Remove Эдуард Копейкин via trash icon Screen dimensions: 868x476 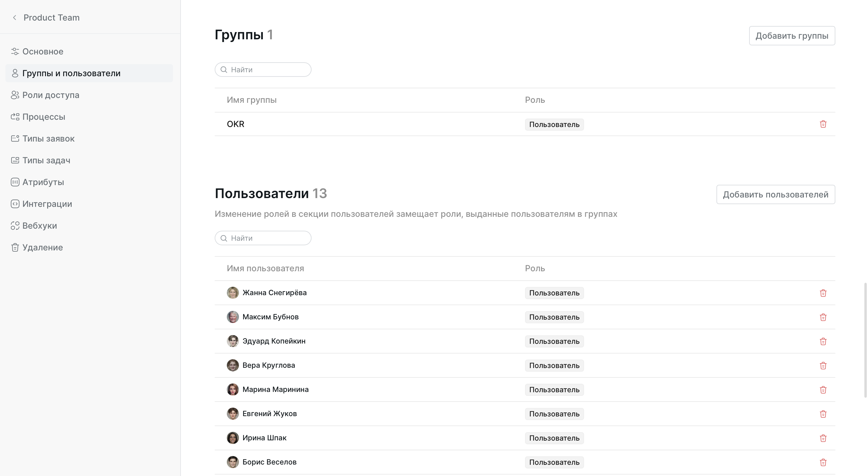click(823, 341)
